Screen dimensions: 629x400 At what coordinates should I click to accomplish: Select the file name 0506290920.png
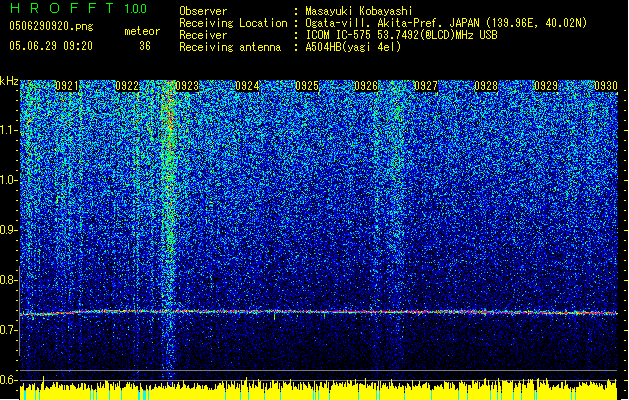click(x=51, y=26)
